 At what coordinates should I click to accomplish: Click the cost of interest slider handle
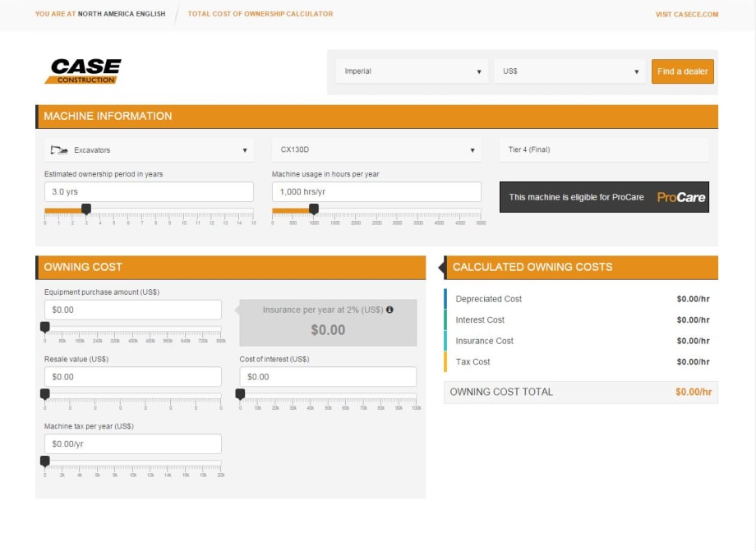(240, 394)
